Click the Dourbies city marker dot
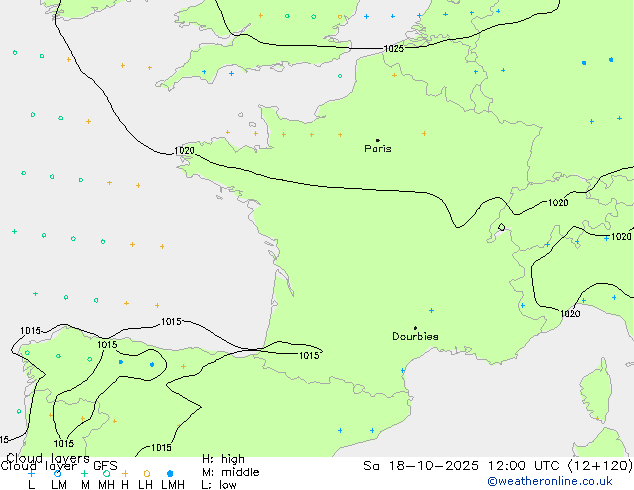This screenshot has height=490, width=634. click(x=415, y=328)
